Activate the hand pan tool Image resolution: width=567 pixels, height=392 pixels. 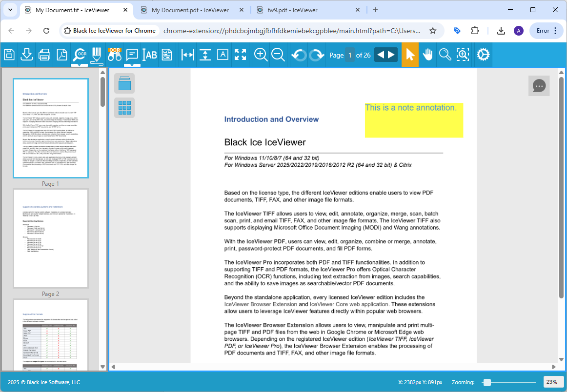pyautogui.click(x=427, y=55)
